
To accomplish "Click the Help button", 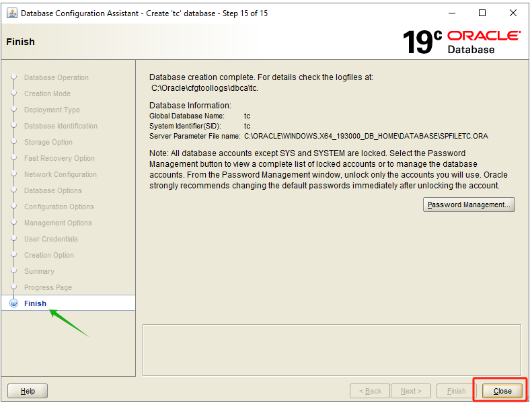I will (28, 391).
